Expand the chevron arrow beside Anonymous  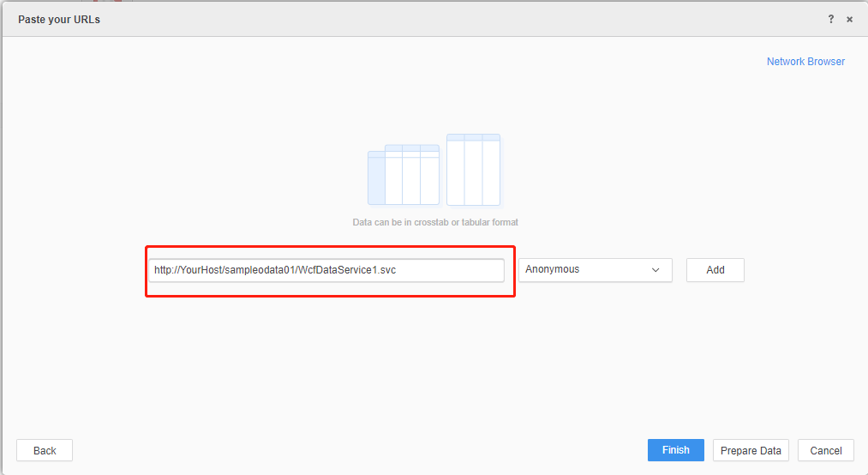(x=655, y=270)
